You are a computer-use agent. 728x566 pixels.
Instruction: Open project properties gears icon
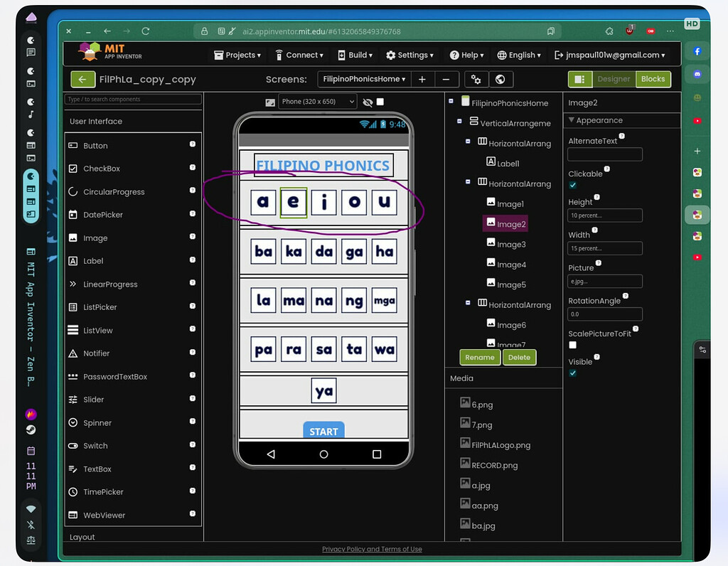click(x=476, y=80)
